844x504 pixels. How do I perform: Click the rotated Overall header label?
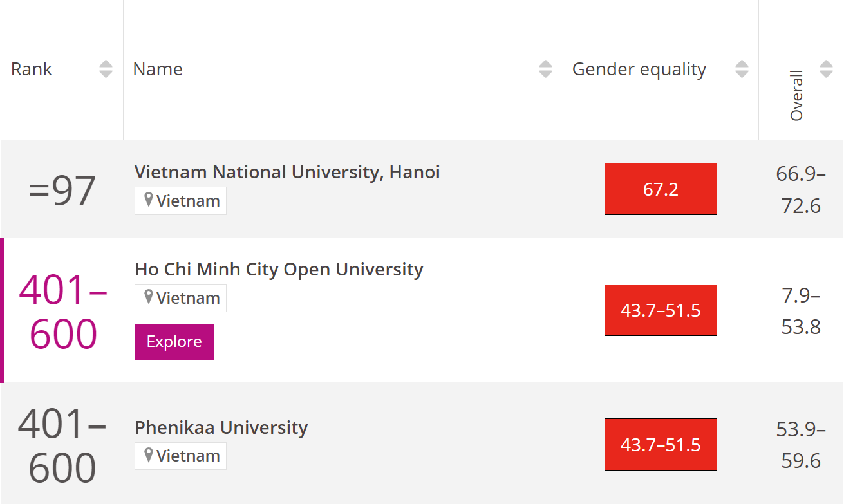[796, 95]
